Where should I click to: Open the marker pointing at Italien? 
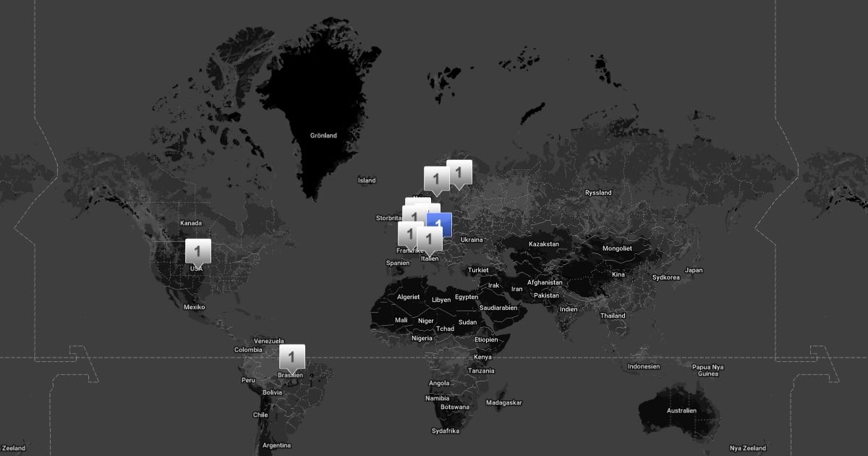(430, 239)
